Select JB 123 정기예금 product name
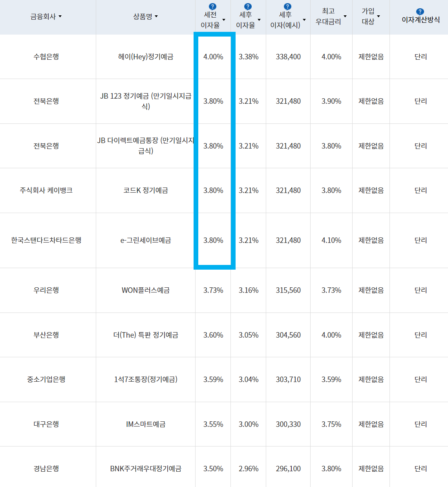The width and height of the screenshot is (448, 487). tap(146, 101)
